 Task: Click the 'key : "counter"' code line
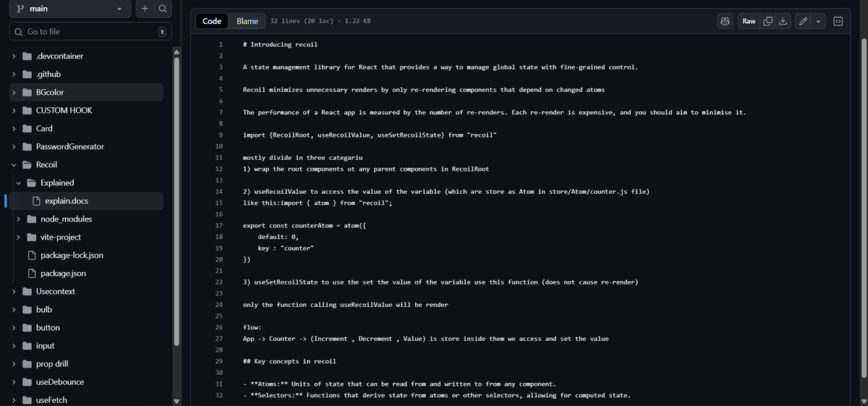tap(286, 248)
